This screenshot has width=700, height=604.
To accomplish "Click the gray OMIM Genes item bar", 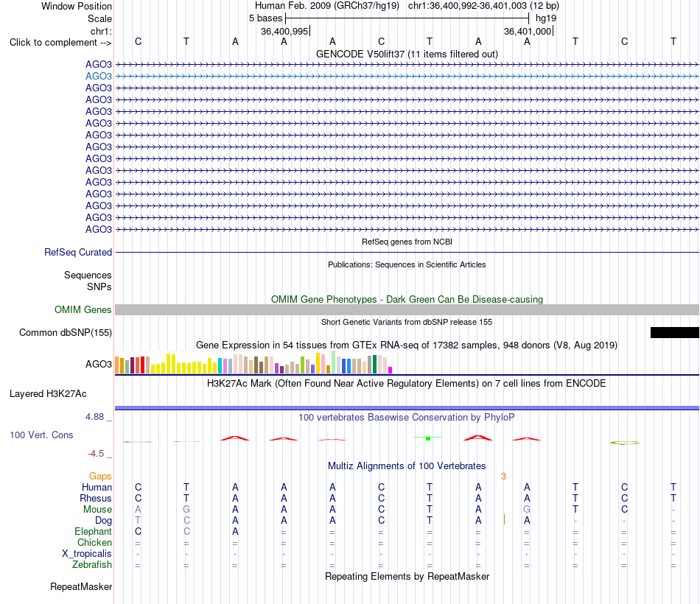I will click(407, 310).
